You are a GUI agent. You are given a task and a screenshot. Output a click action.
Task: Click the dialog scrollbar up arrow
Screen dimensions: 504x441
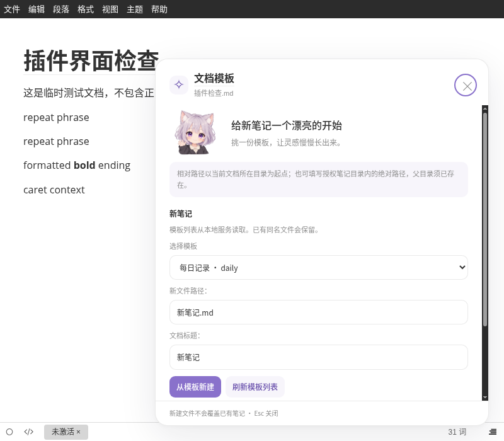(x=485, y=108)
